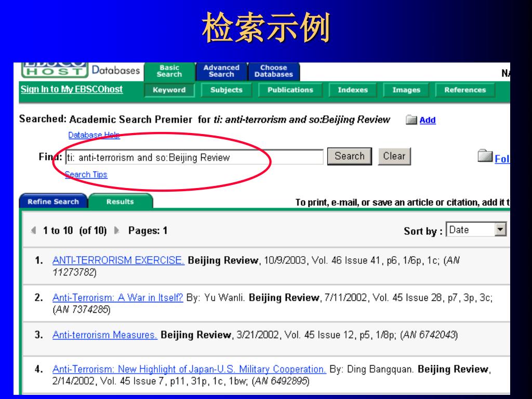Open the References tab

click(465, 90)
